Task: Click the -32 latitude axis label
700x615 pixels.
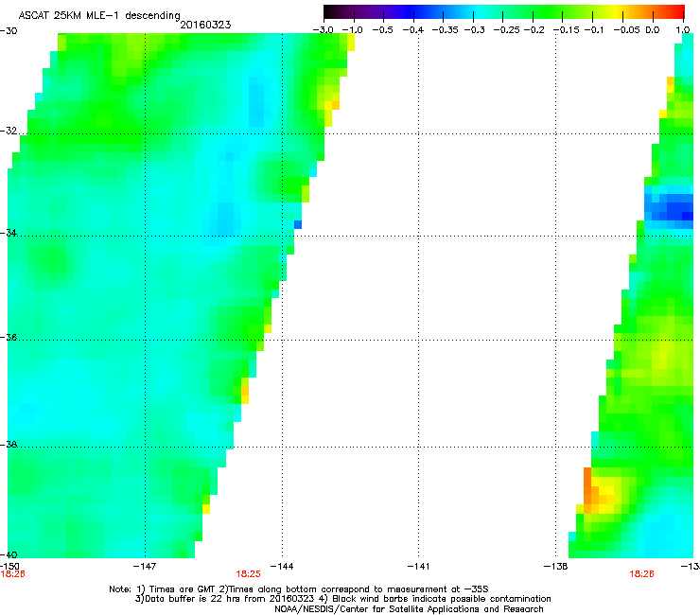Action: 9,131
